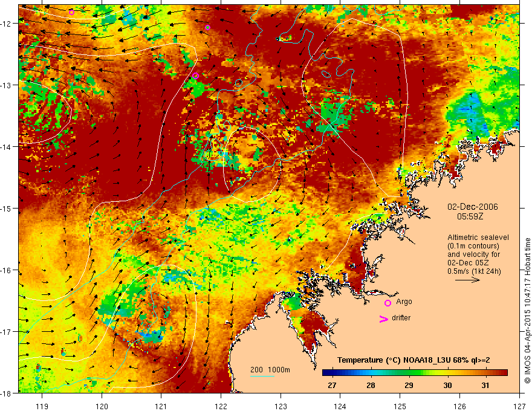Viewport: 532px width, 411px height.
Task: Click longitude axis label 127
Action: point(519,406)
